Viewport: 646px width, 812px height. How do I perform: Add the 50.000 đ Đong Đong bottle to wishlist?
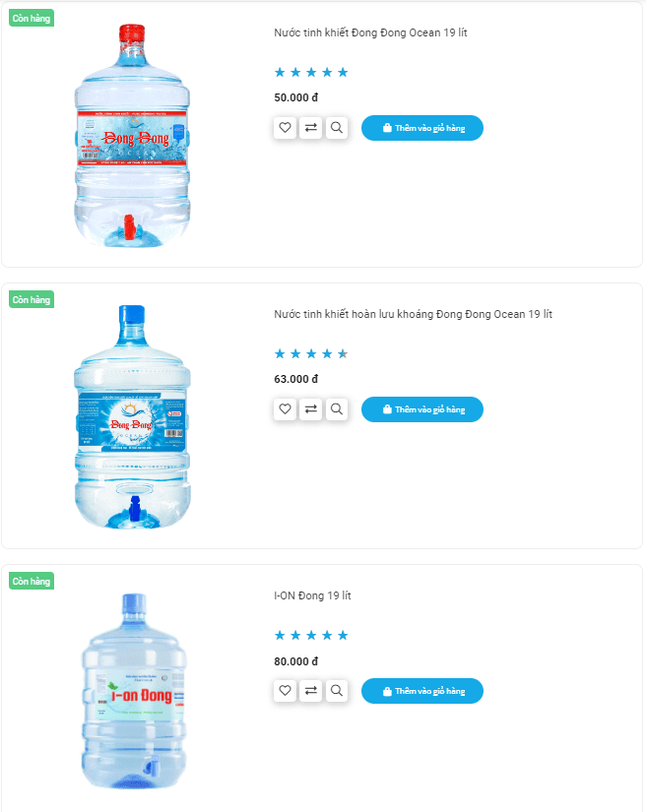pyautogui.click(x=285, y=128)
